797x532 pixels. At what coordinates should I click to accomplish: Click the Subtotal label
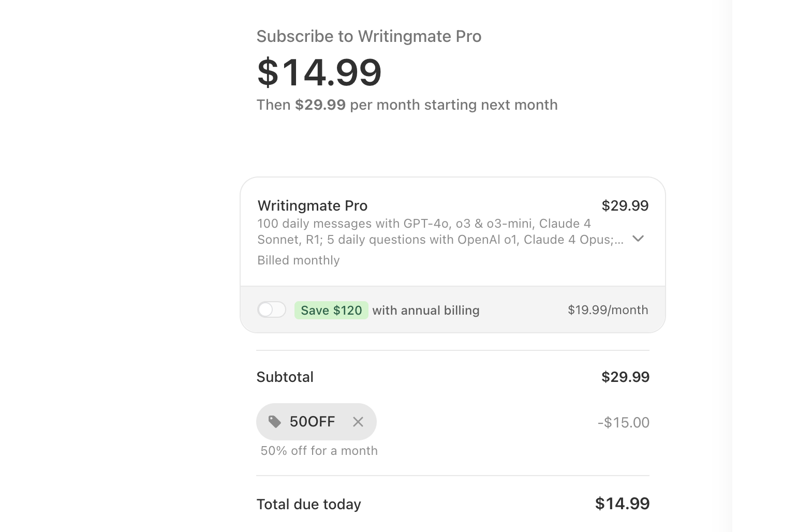pos(285,377)
